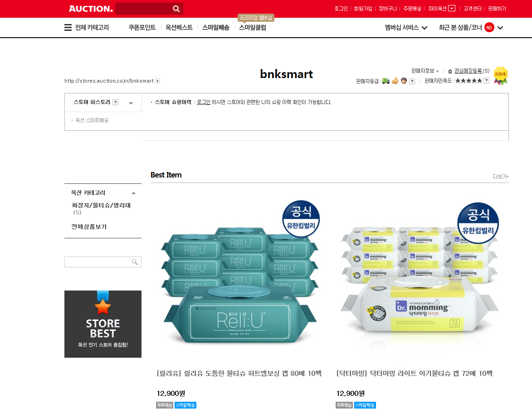532x414 pixels.
Task: Expand 최근 본 상품/코너 chevron
Action: tap(500, 28)
